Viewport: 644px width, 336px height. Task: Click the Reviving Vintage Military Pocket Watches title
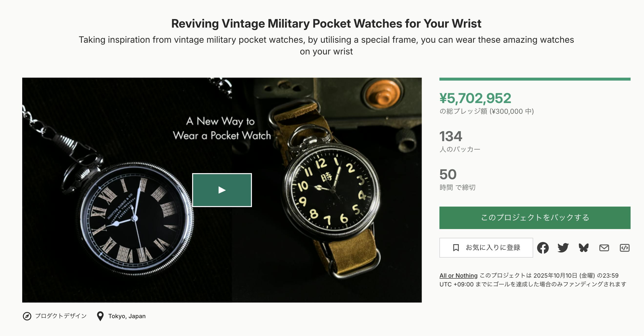coord(326,24)
